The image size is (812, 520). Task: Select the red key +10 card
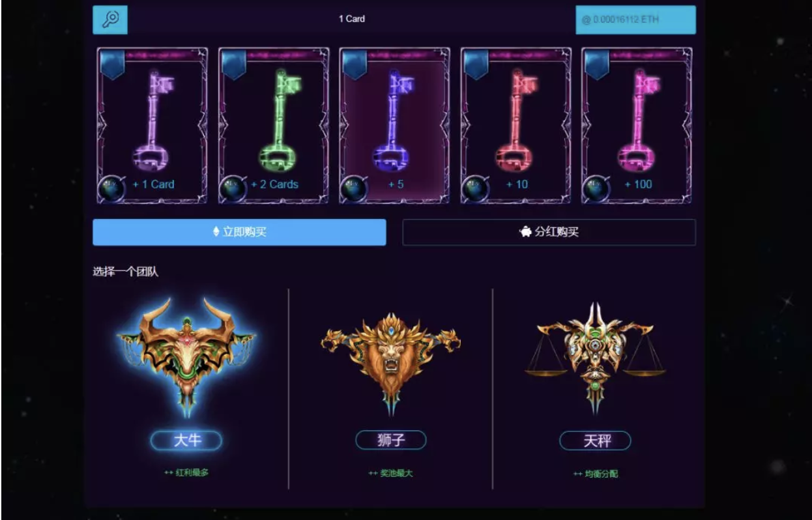516,125
